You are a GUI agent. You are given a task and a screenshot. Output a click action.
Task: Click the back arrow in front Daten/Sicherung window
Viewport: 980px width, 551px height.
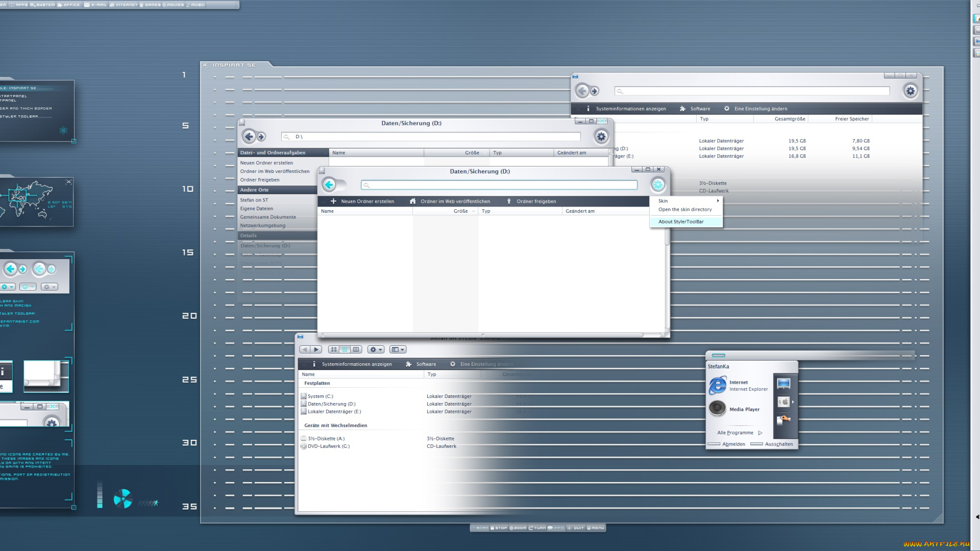[x=329, y=185]
